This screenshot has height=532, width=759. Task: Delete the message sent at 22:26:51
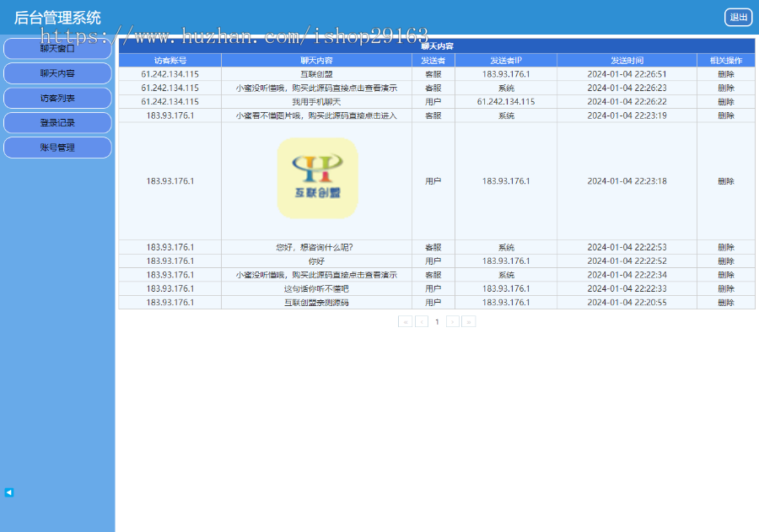pyautogui.click(x=726, y=74)
